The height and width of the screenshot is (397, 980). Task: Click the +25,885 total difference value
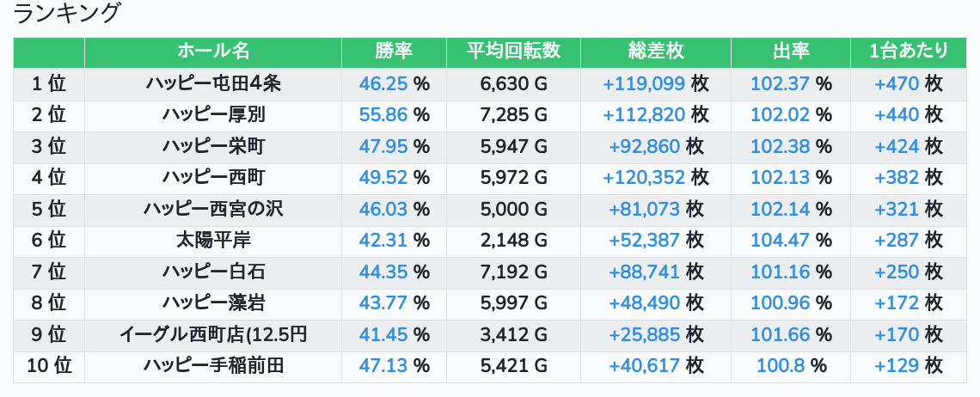(644, 334)
